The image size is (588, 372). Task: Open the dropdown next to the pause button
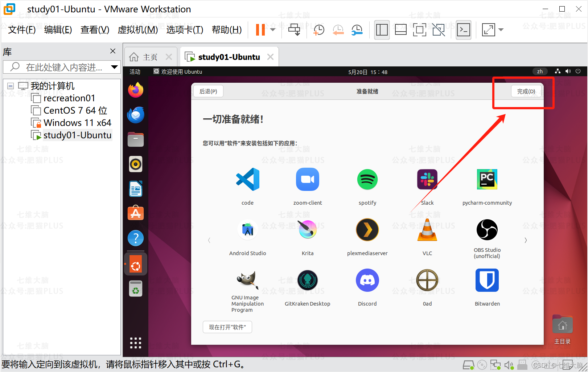273,30
